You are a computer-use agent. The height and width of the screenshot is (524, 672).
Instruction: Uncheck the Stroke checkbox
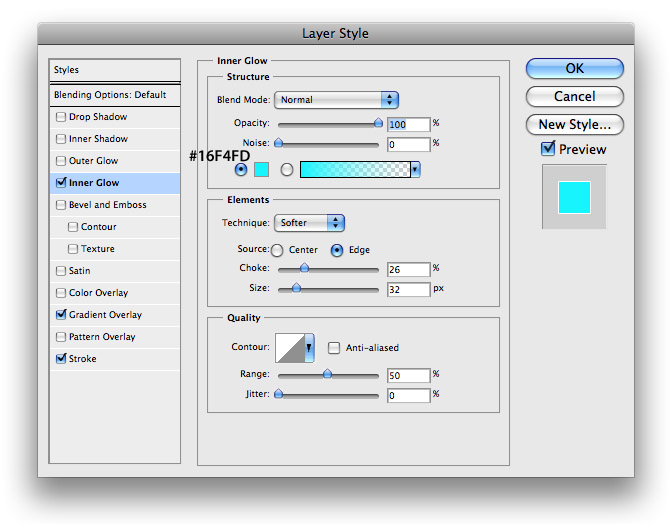coord(61,359)
